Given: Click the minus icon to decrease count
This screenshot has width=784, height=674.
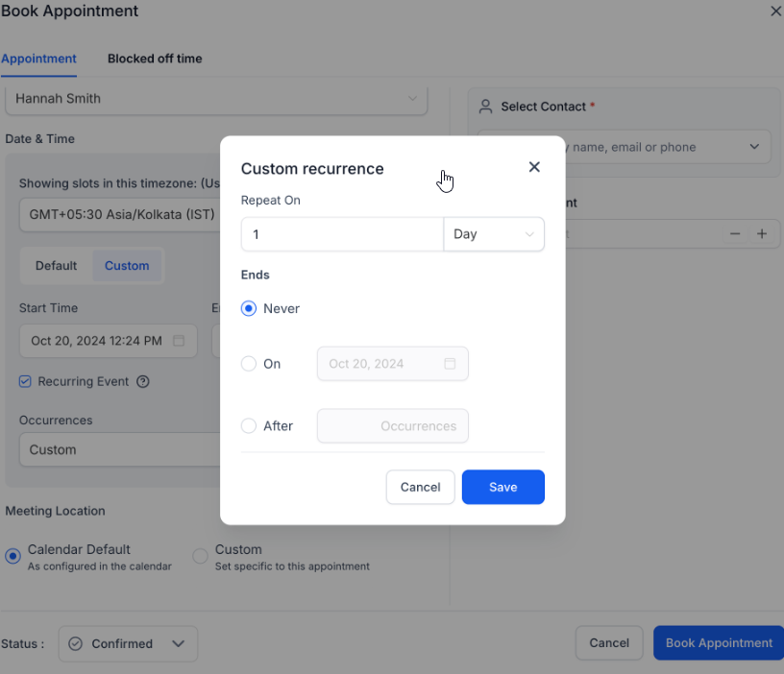Looking at the screenshot, I should coord(735,233).
